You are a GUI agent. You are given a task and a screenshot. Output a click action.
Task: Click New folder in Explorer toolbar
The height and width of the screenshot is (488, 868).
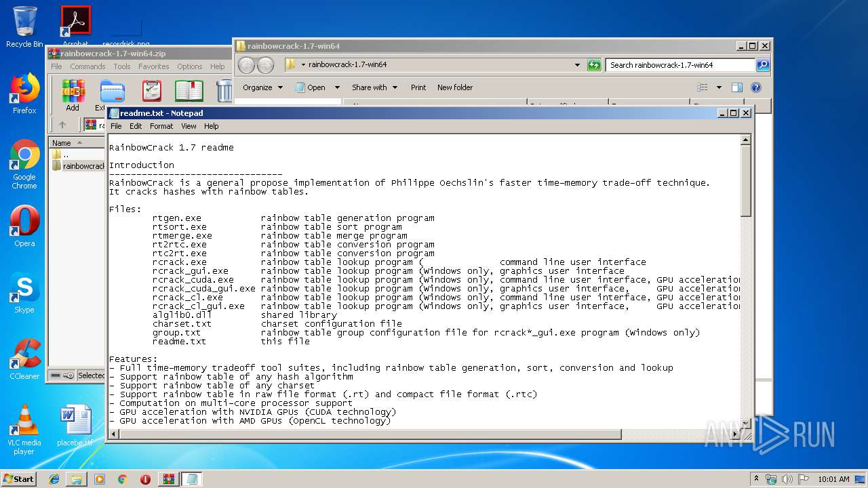pos(455,87)
